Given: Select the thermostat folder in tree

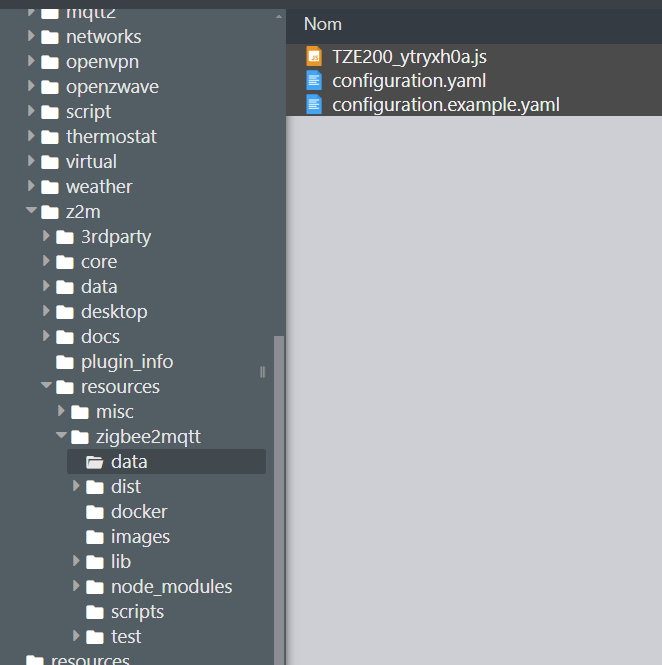Looking at the screenshot, I should tap(111, 137).
